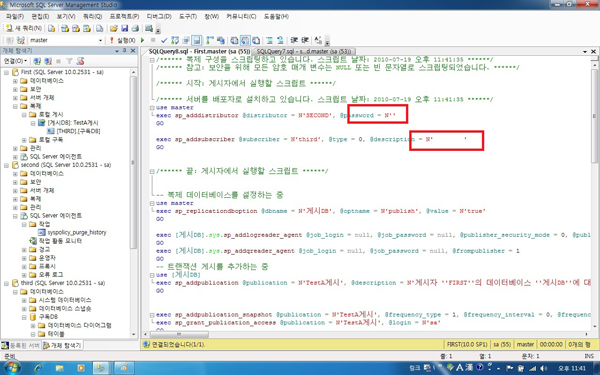Select the 작업 활동 모니터 node

[x=60, y=241]
